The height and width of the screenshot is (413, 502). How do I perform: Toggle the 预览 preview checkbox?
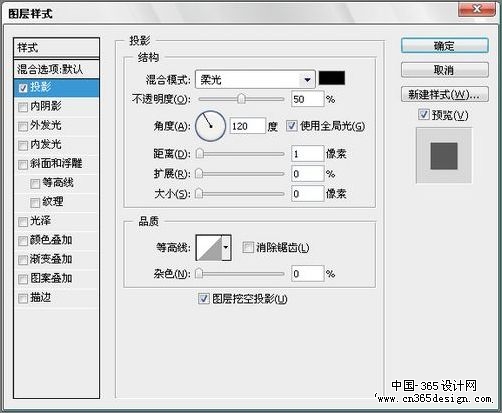[423, 115]
